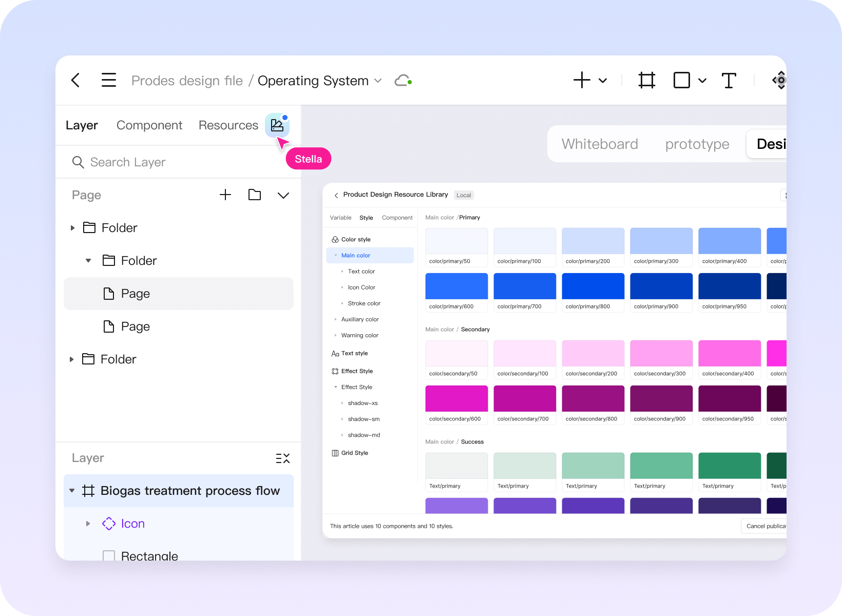This screenshot has height=616, width=842.
Task: Switch to the Component tab in left panel
Action: click(149, 125)
